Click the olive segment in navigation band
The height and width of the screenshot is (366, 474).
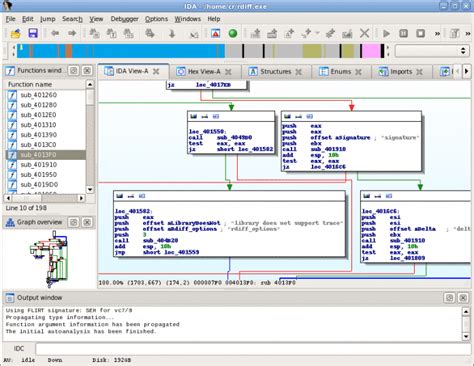[312, 51]
